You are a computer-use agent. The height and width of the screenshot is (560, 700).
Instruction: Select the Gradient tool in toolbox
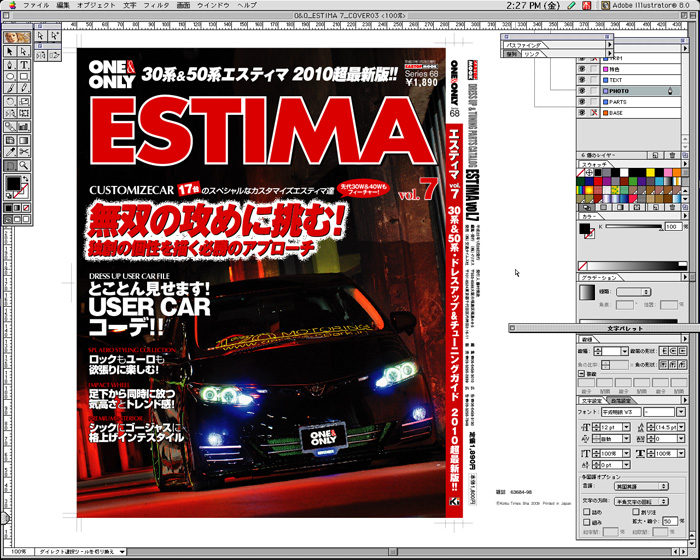pos(24,140)
